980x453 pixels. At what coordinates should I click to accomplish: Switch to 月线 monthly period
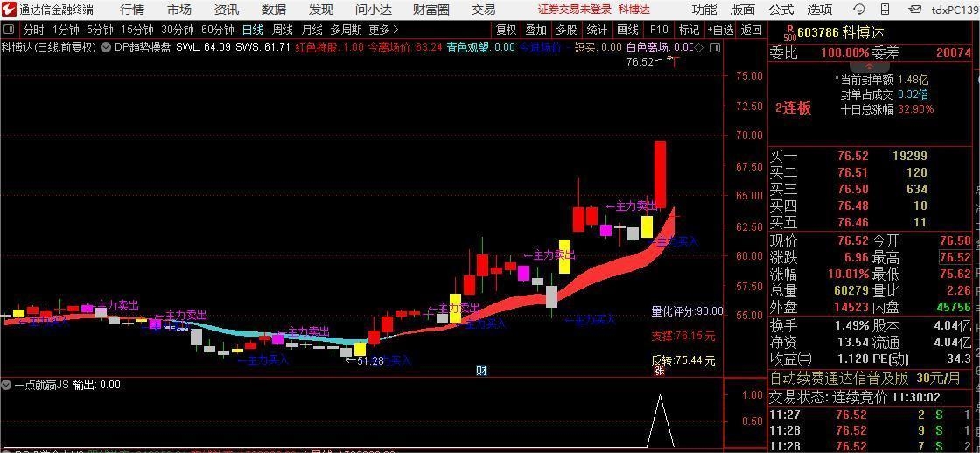[311, 30]
